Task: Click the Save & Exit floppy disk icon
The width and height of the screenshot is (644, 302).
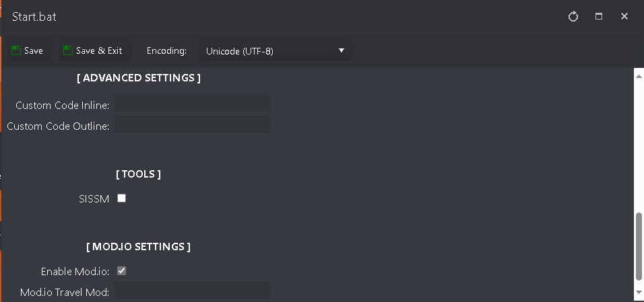Action: (x=68, y=50)
